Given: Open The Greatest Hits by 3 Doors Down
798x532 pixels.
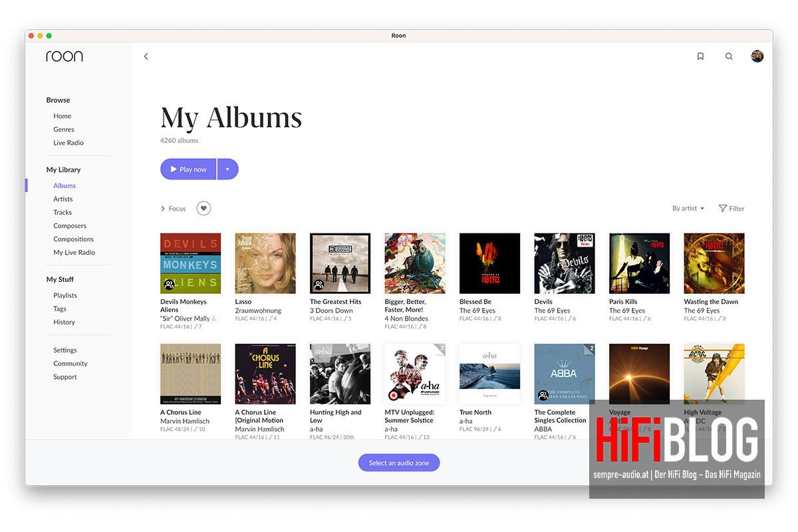Looking at the screenshot, I should pos(340,262).
